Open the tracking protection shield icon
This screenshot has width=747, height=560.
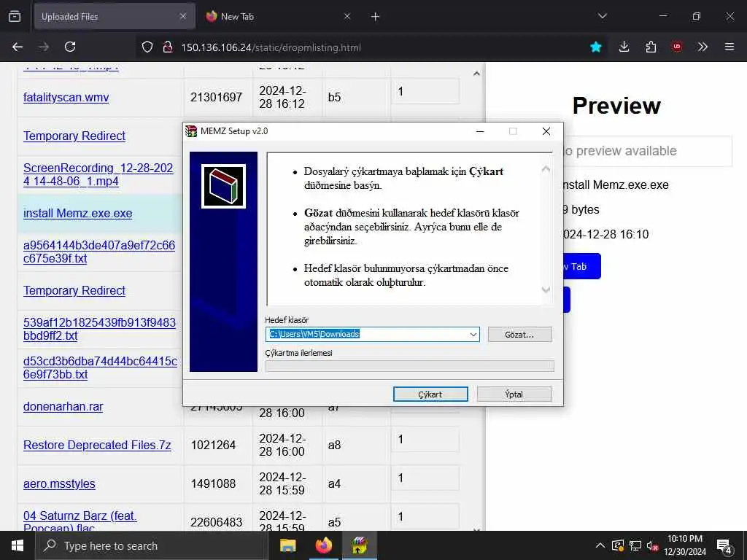147,47
